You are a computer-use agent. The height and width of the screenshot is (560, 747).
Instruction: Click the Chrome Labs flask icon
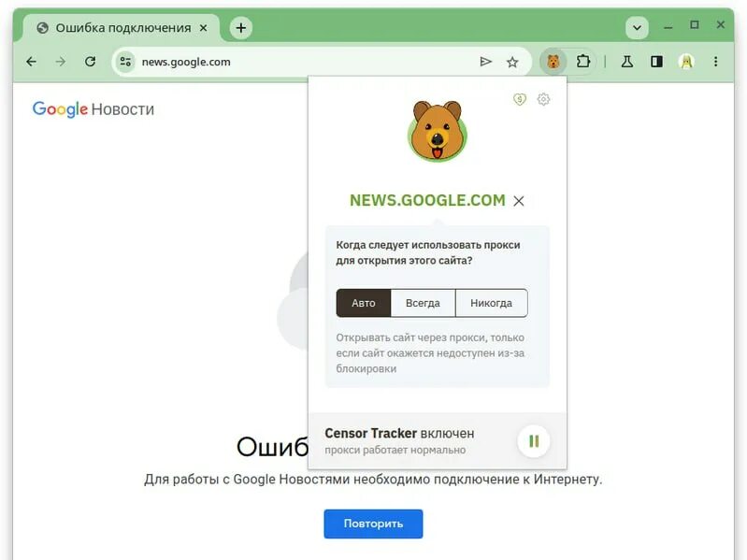627,62
